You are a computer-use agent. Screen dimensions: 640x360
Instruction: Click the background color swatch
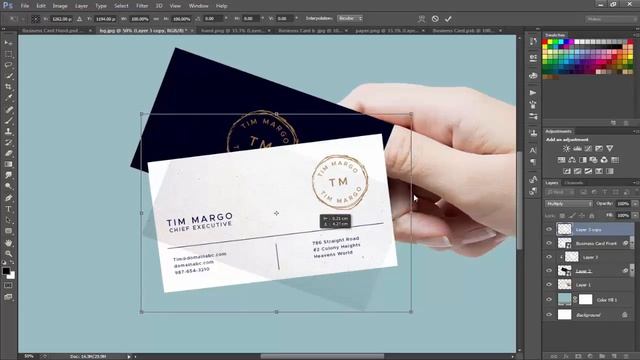click(x=11, y=276)
